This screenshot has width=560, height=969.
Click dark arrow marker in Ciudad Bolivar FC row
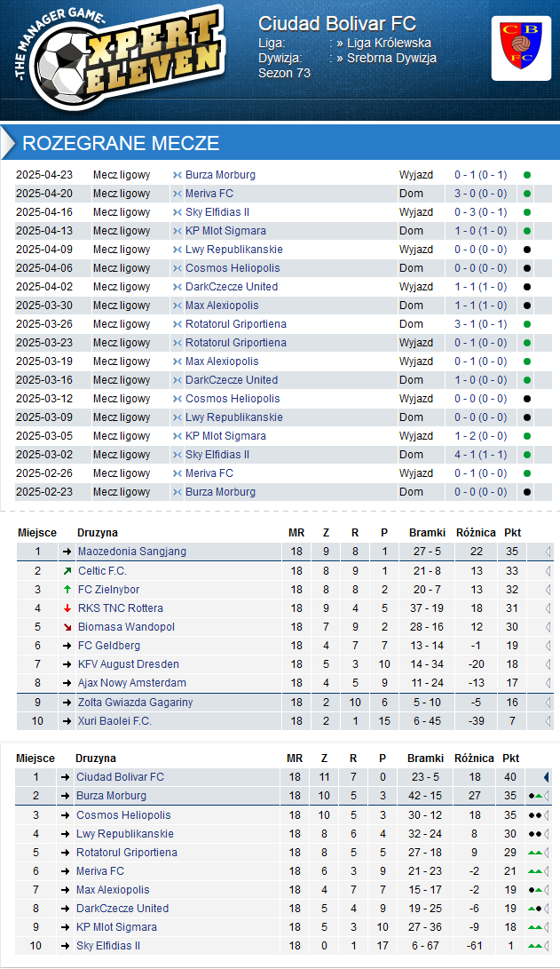point(547,777)
